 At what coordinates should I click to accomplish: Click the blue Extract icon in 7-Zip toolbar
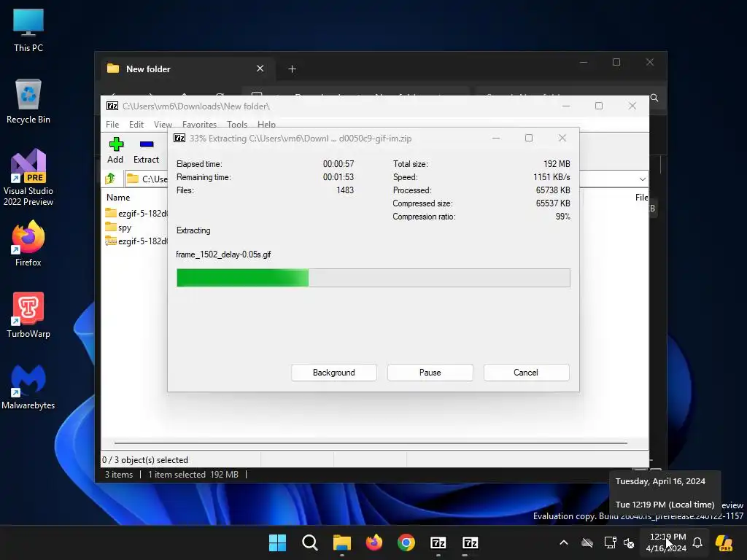146,144
